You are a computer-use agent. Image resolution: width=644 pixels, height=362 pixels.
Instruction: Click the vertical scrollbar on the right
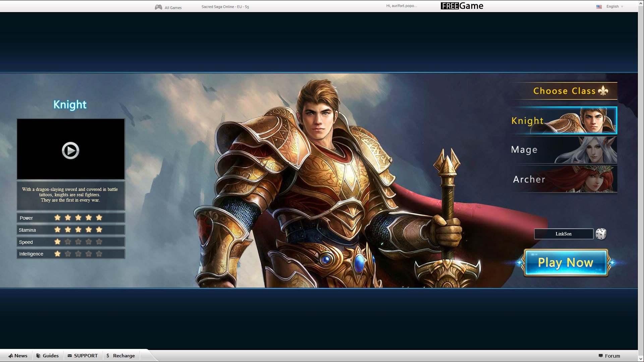point(641,181)
